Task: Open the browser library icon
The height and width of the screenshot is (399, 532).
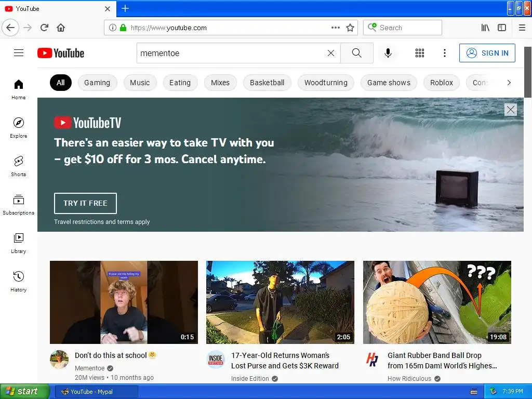Action: [485, 28]
